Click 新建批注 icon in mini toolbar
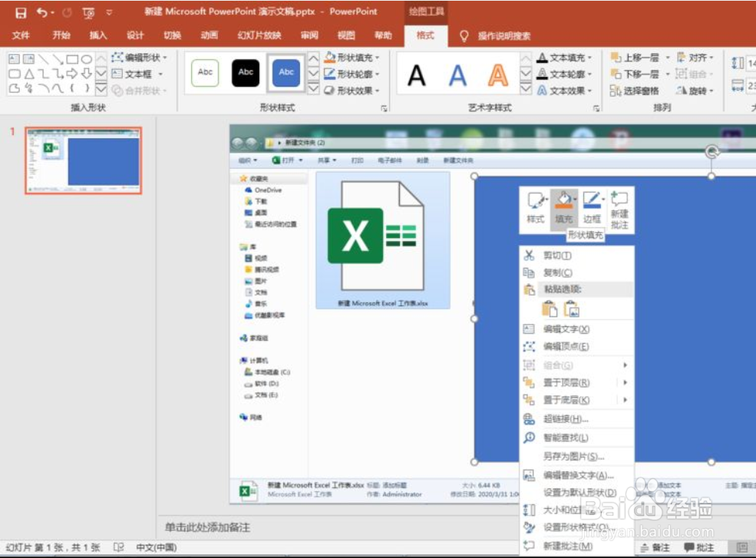Image resolution: width=756 pixels, height=558 pixels. click(619, 210)
